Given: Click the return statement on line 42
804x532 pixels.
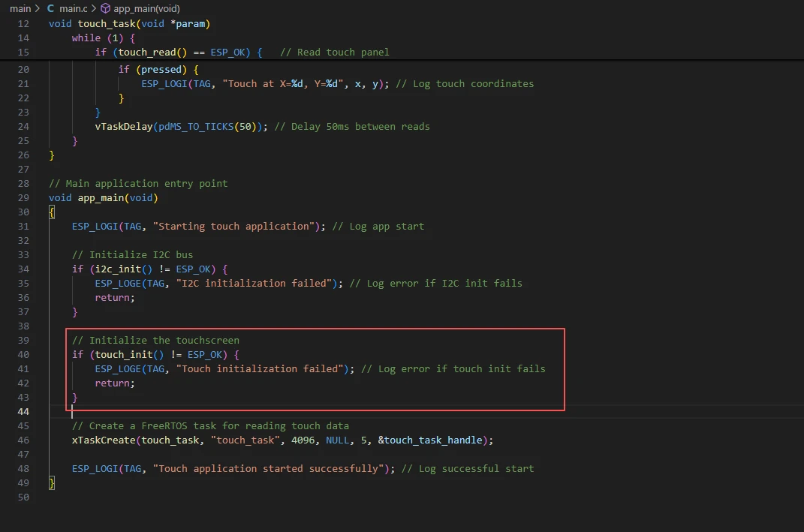Looking at the screenshot, I should coord(114,383).
